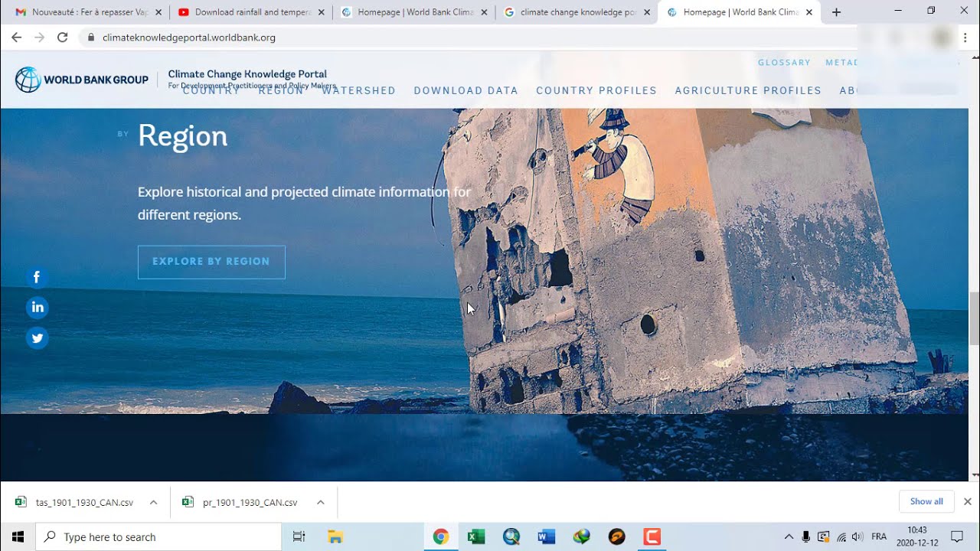Click the FRA keyboard language indicator
The width and height of the screenshot is (980, 551).
coord(879,536)
